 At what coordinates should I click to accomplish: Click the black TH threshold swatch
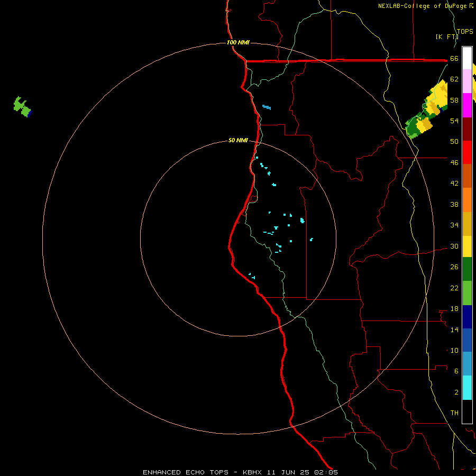click(467, 411)
